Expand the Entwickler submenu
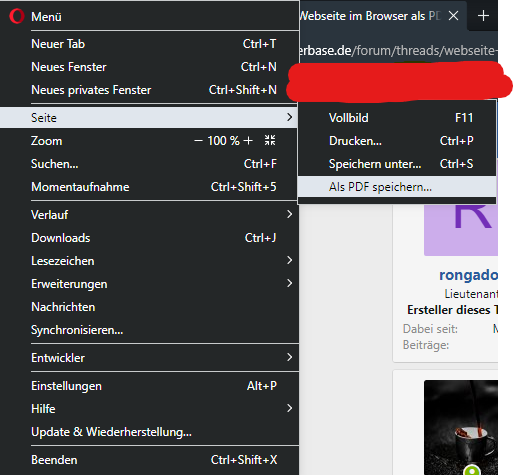The width and height of the screenshot is (514, 475). (149, 358)
